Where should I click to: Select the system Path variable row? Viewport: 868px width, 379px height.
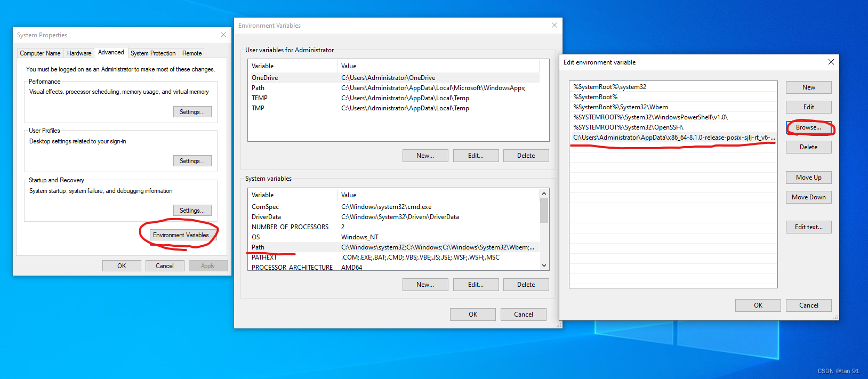point(393,247)
